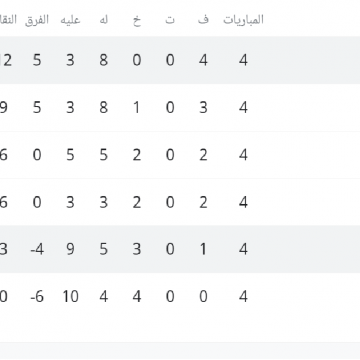Click the partially visible points header
This screenshot has width=360, height=360.
click(8, 20)
